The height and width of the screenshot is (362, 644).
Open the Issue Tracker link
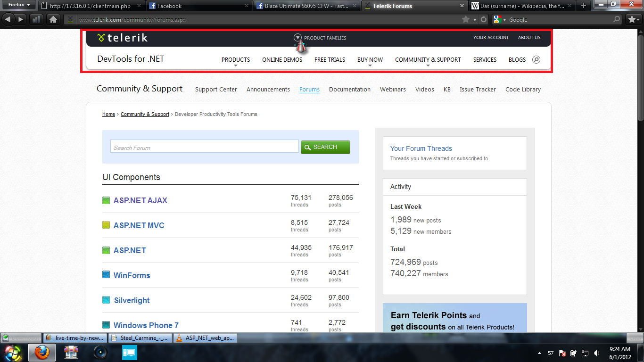tap(478, 89)
